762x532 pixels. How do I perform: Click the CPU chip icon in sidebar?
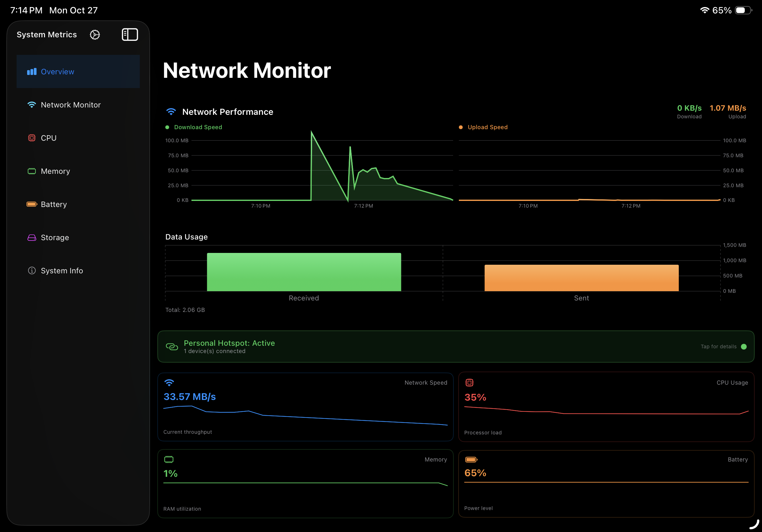(32, 138)
